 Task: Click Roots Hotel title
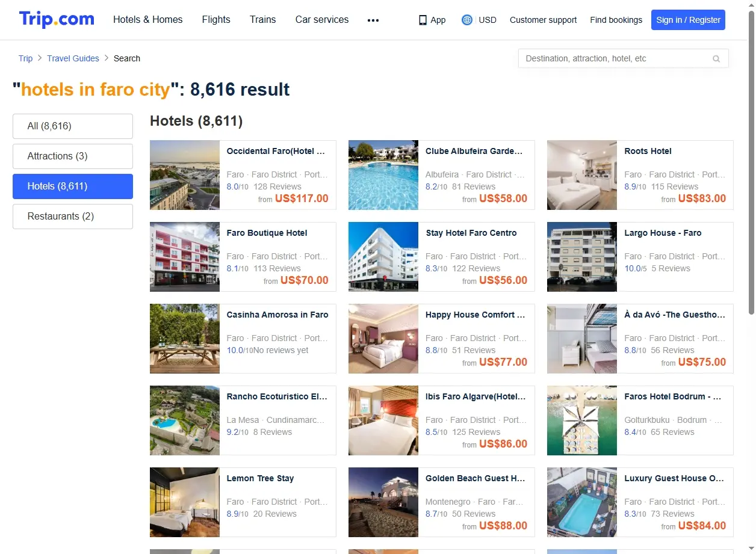tap(648, 151)
